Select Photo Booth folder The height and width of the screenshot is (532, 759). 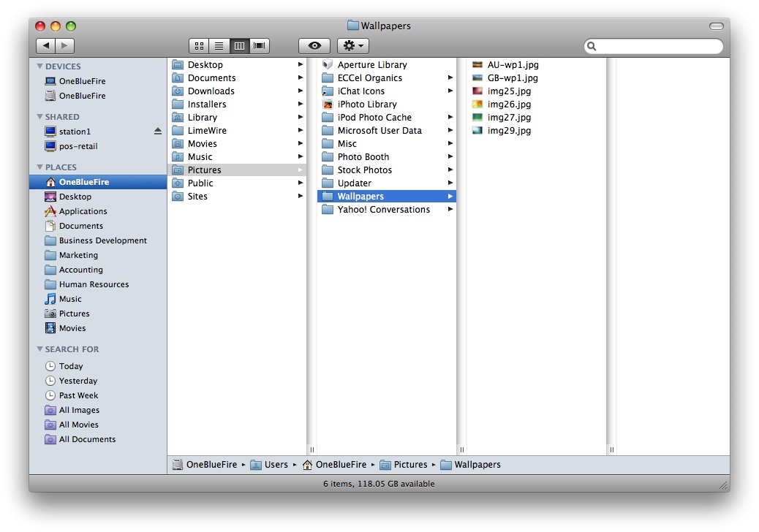(x=387, y=156)
